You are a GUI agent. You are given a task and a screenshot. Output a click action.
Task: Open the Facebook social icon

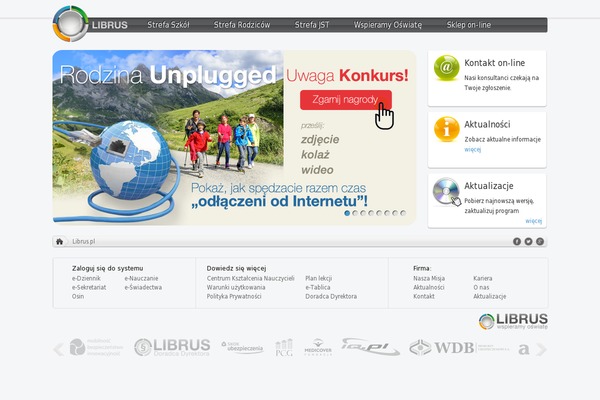517,242
